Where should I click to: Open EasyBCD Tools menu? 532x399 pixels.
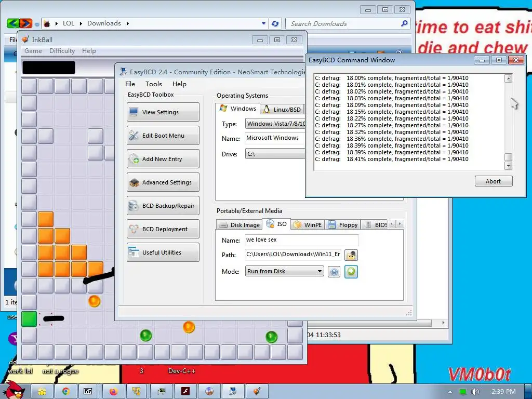[x=153, y=84]
